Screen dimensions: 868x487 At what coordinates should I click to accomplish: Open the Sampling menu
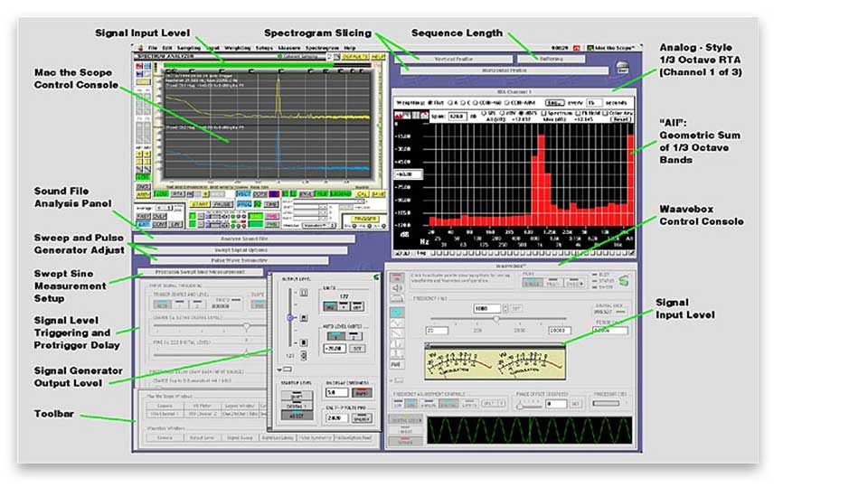point(189,48)
